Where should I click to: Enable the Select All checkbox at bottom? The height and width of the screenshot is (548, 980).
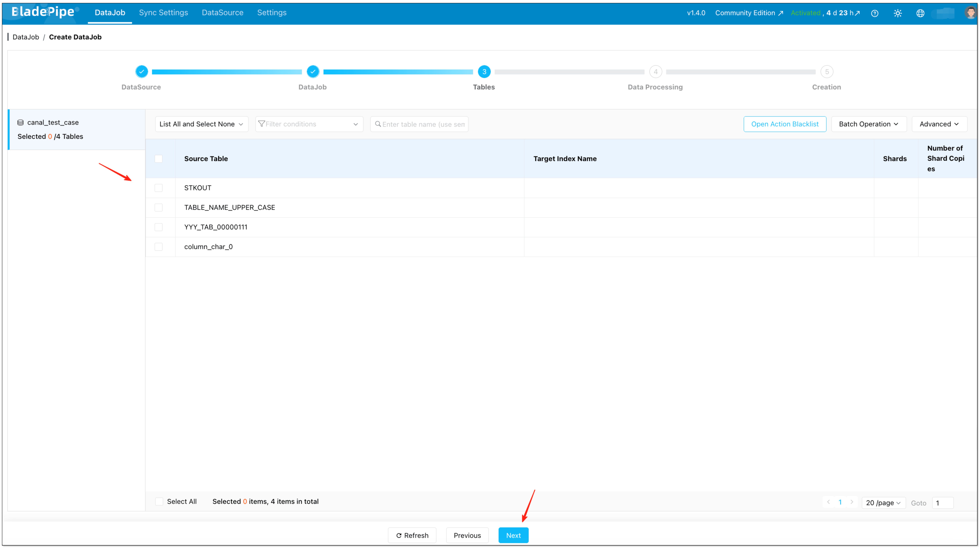click(x=159, y=501)
